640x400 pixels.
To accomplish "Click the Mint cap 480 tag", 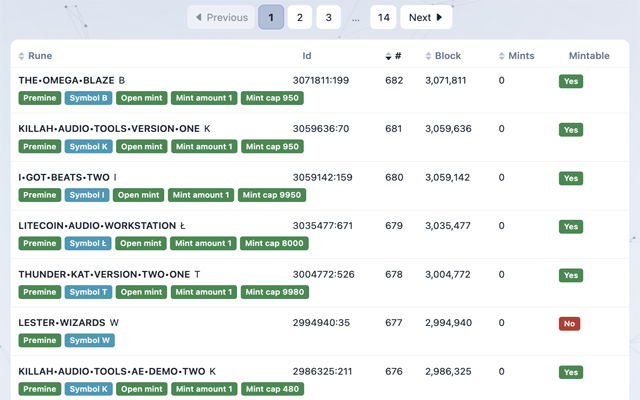I will (272, 389).
